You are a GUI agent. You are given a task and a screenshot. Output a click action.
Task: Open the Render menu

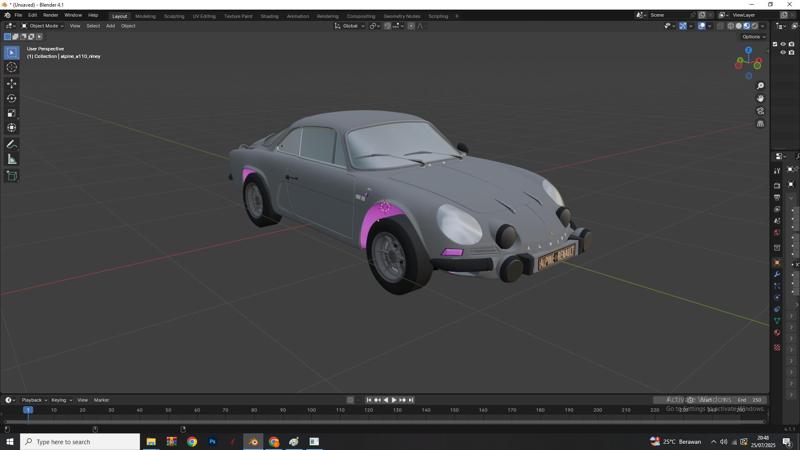tap(50, 15)
